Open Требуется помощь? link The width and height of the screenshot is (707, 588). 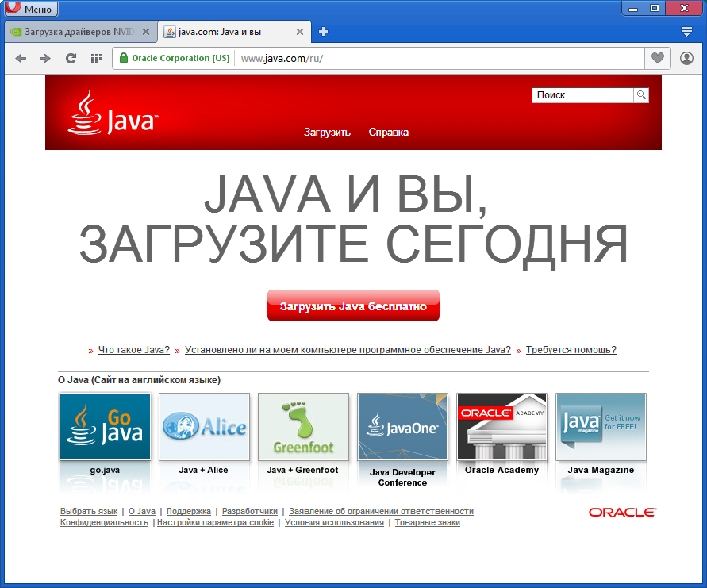click(571, 349)
